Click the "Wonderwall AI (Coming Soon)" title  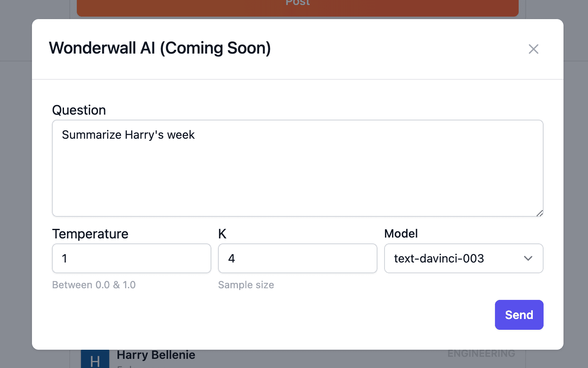160,48
